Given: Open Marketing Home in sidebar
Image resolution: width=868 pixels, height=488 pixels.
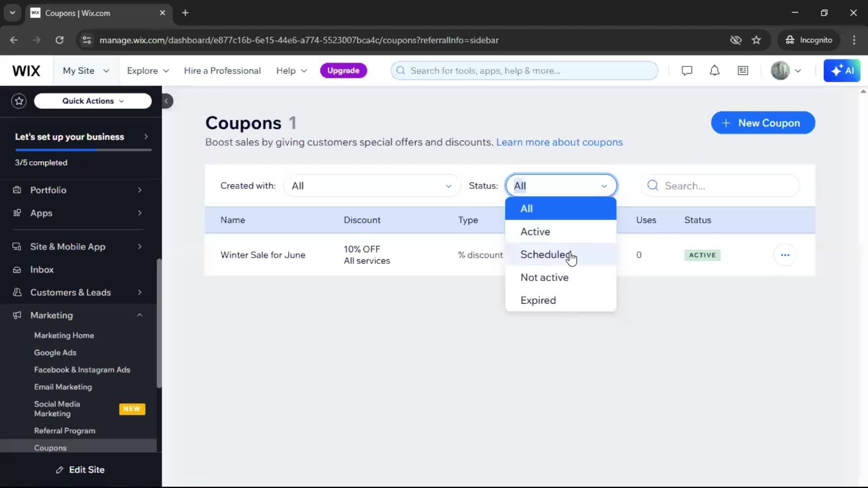Looking at the screenshot, I should point(64,335).
